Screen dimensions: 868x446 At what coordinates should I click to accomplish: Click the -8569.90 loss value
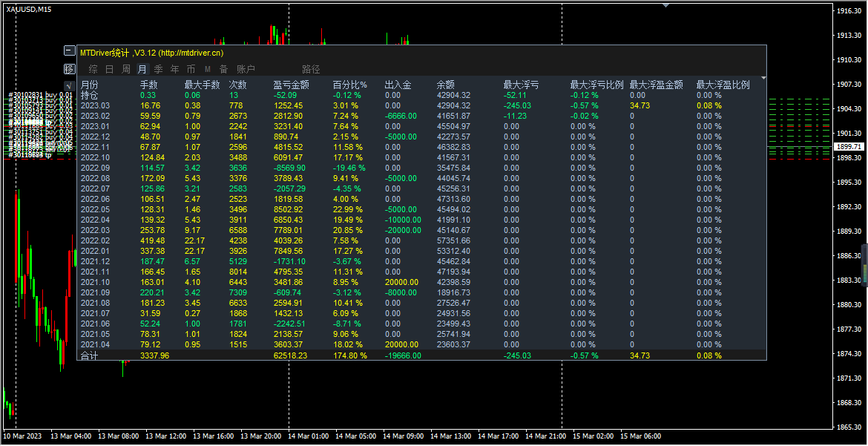tap(289, 168)
